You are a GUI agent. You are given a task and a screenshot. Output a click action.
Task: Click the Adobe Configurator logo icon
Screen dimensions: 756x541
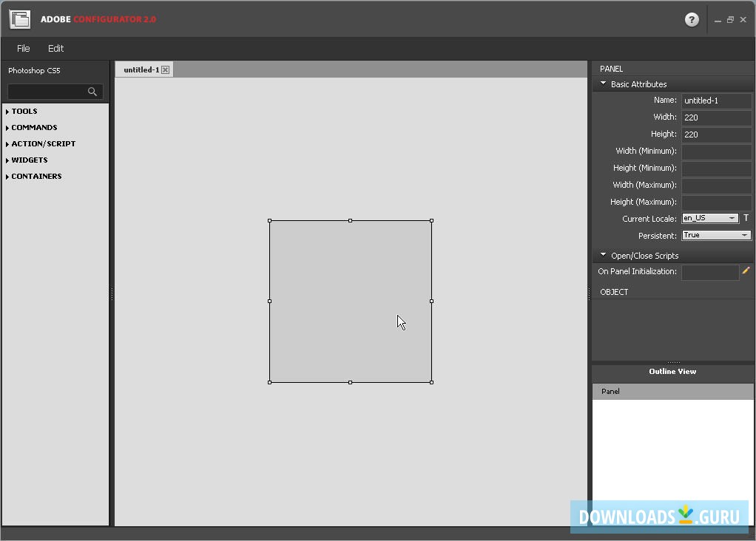pos(20,19)
